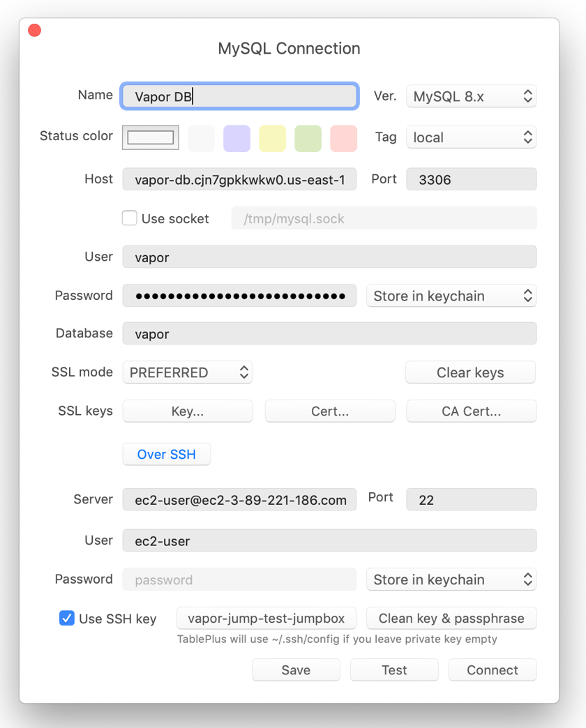Enable the Use socket checkbox
The image size is (586, 728).
tap(130, 218)
